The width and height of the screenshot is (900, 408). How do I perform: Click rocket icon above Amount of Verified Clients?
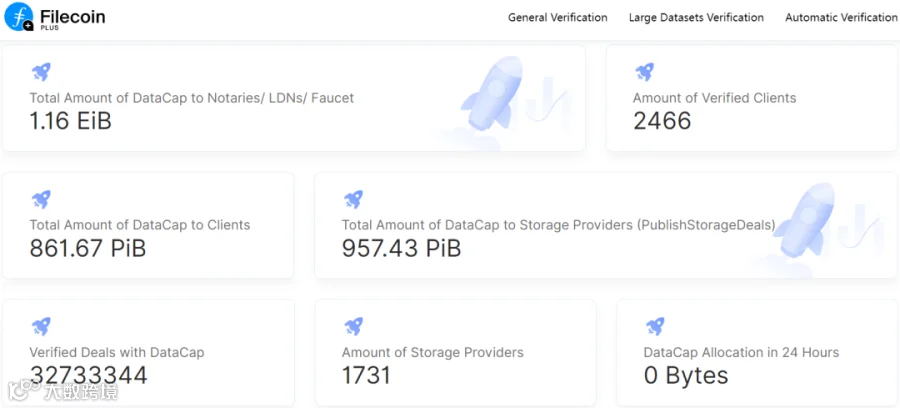tap(645, 72)
